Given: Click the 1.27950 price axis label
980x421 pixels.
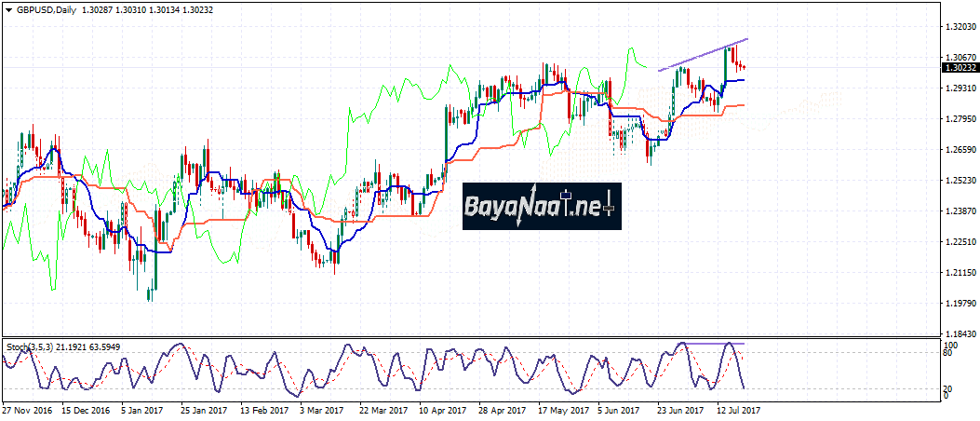Looking at the screenshot, I should pyautogui.click(x=959, y=119).
